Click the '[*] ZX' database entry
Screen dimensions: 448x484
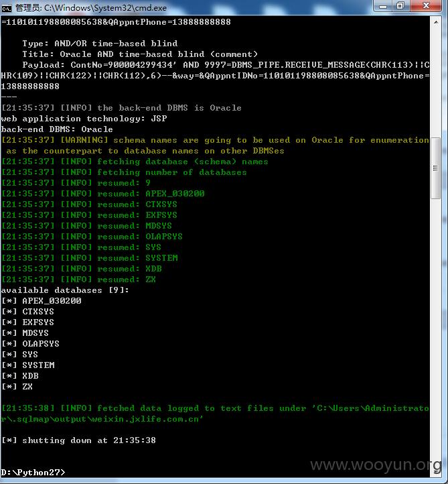[x=17, y=387]
